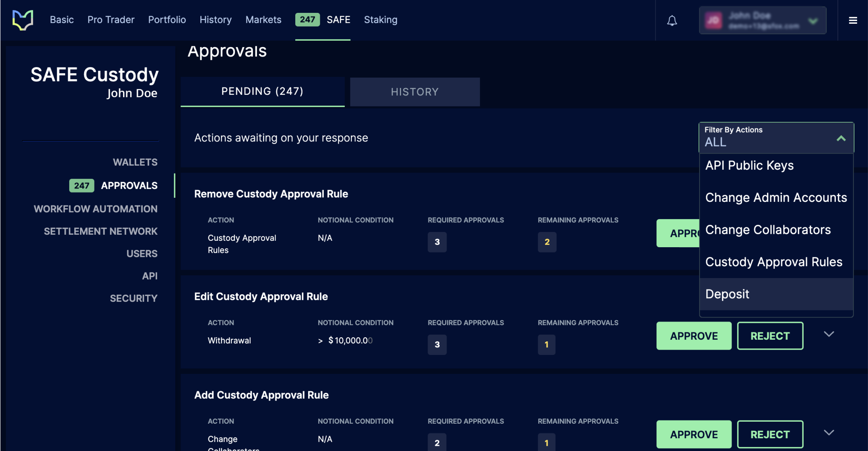
Task: Open the notifications bell
Action: 672,20
